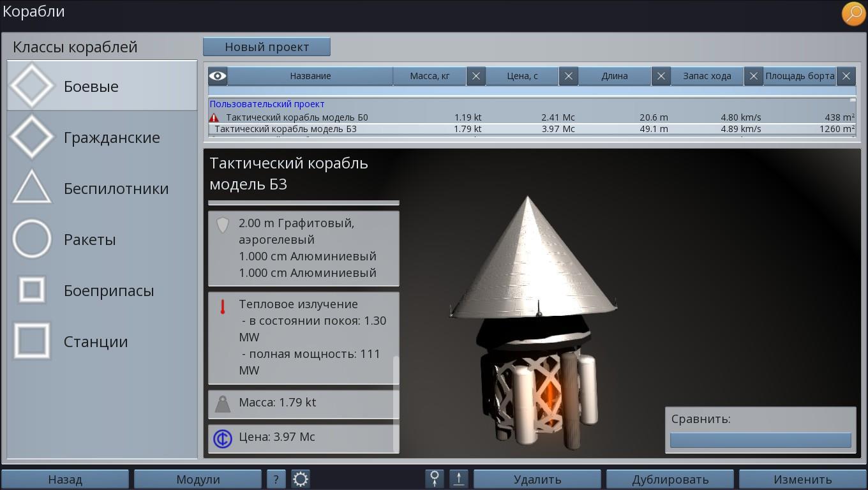
Task: Delete the design with Удалить
Action: [x=537, y=479]
